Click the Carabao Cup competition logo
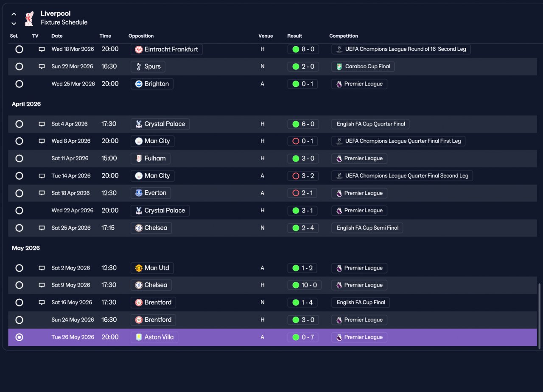 (339, 67)
